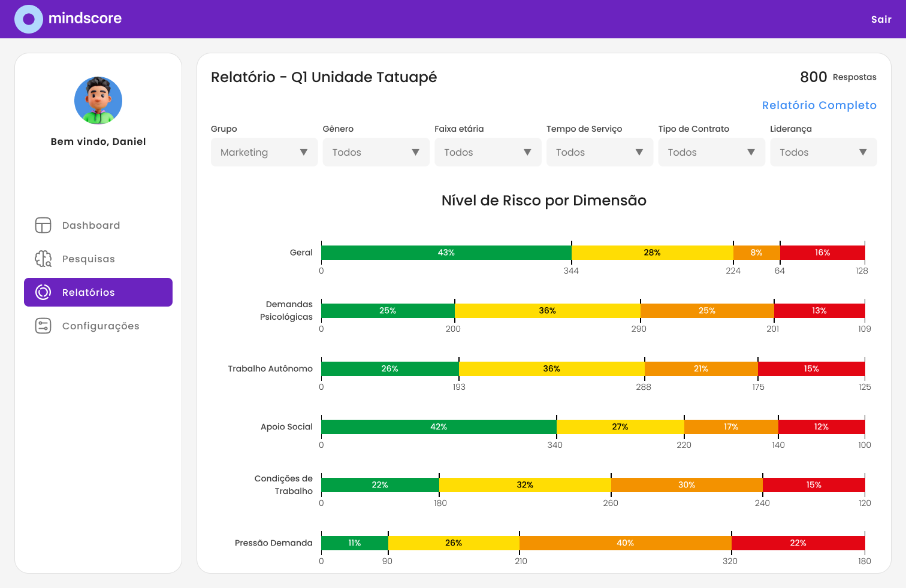The height and width of the screenshot is (588, 906).
Task: Click the green 43% segment of Geral
Action: (446, 252)
